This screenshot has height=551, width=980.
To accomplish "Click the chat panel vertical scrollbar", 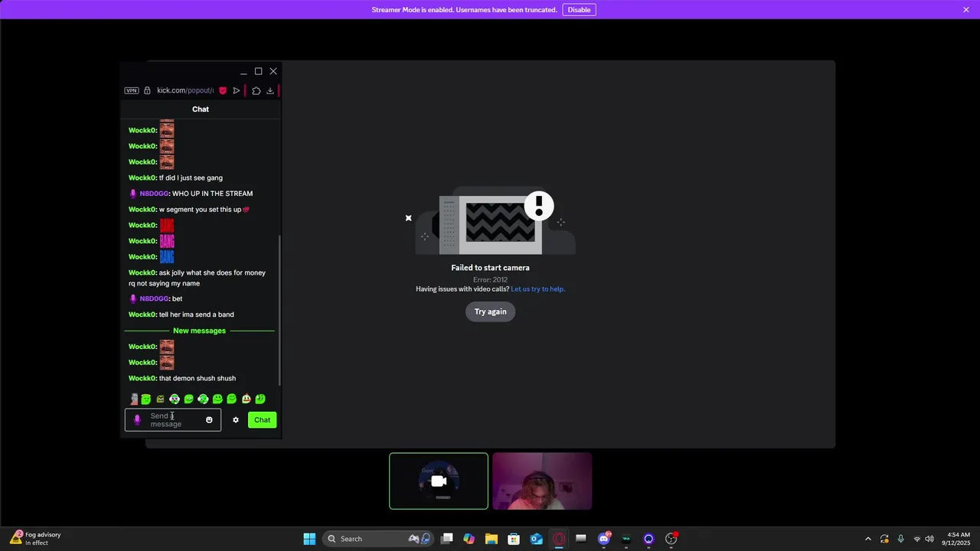I will [x=279, y=310].
